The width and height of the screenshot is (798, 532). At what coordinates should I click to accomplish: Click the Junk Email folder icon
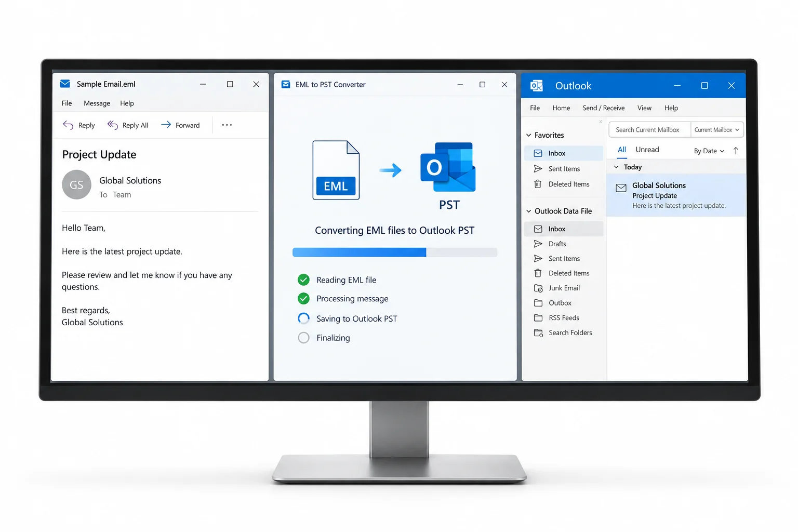(x=538, y=288)
